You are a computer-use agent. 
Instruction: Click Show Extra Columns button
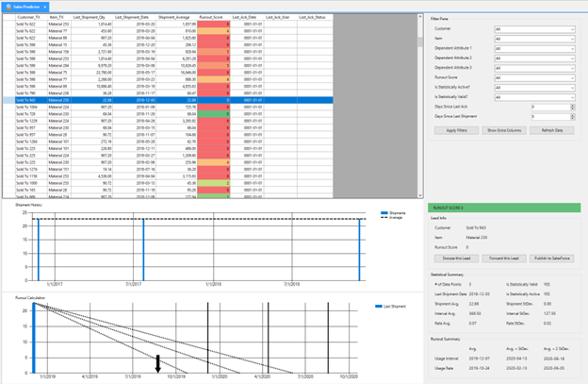click(504, 130)
